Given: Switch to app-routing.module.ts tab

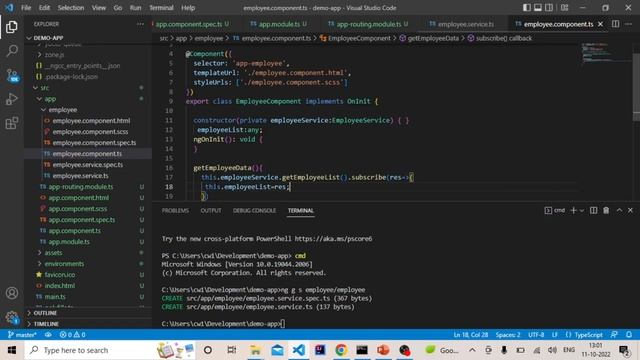Looking at the screenshot, I should coord(369,24).
